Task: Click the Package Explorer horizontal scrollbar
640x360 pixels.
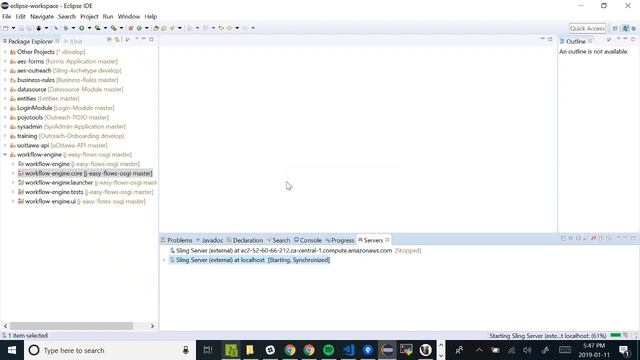Action: (71, 326)
